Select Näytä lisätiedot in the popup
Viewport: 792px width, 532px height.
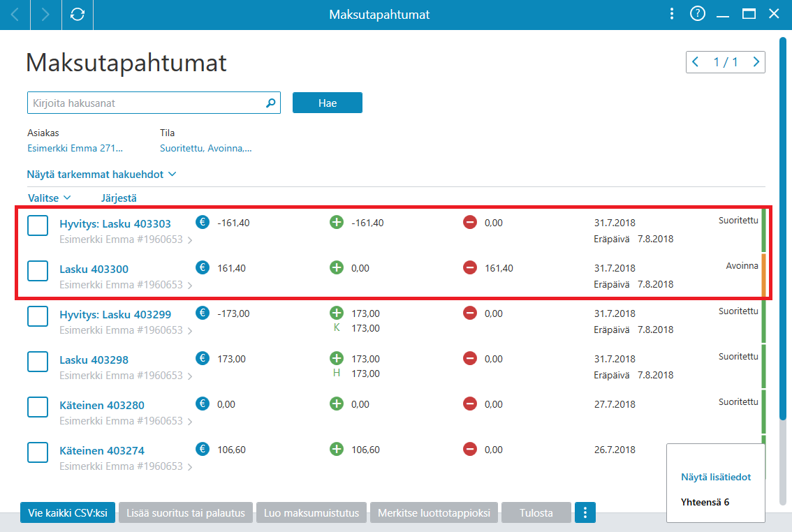tap(716, 477)
